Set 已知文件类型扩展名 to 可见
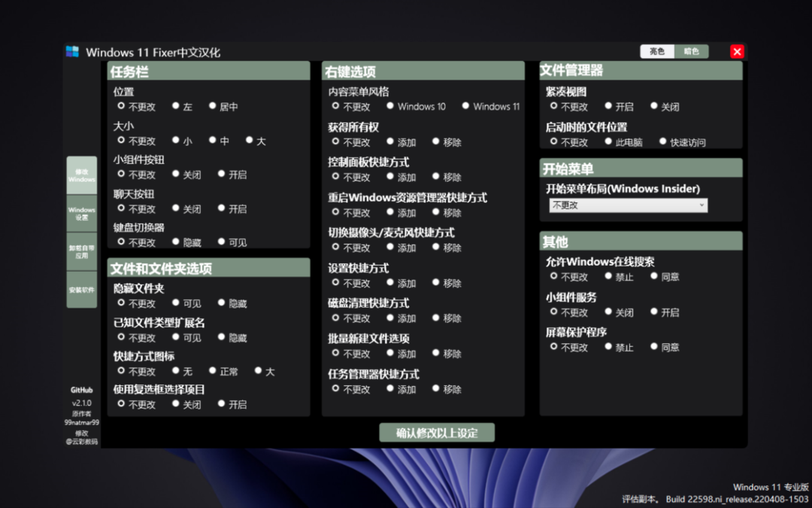812x508 pixels. (x=187, y=337)
